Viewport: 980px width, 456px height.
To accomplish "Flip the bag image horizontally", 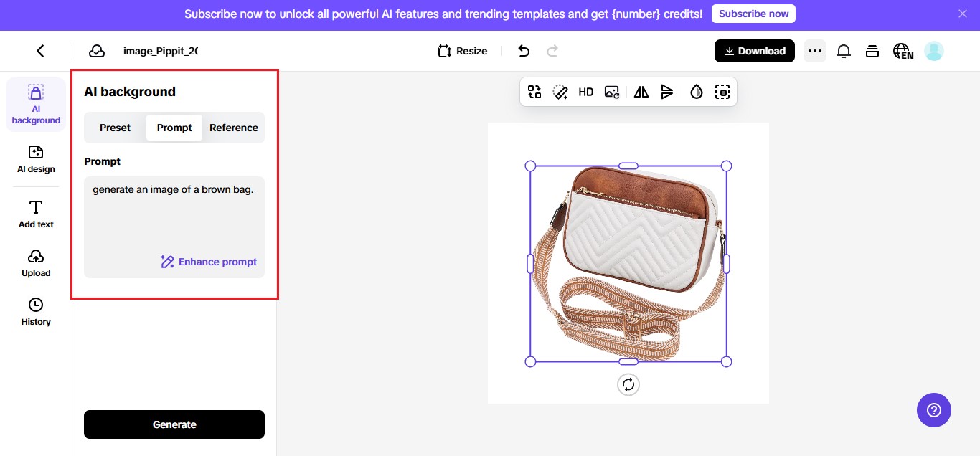I will 641,91.
